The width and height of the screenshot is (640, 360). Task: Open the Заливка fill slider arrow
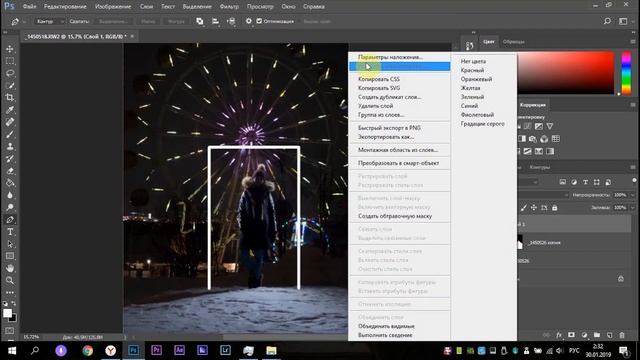(x=633, y=208)
